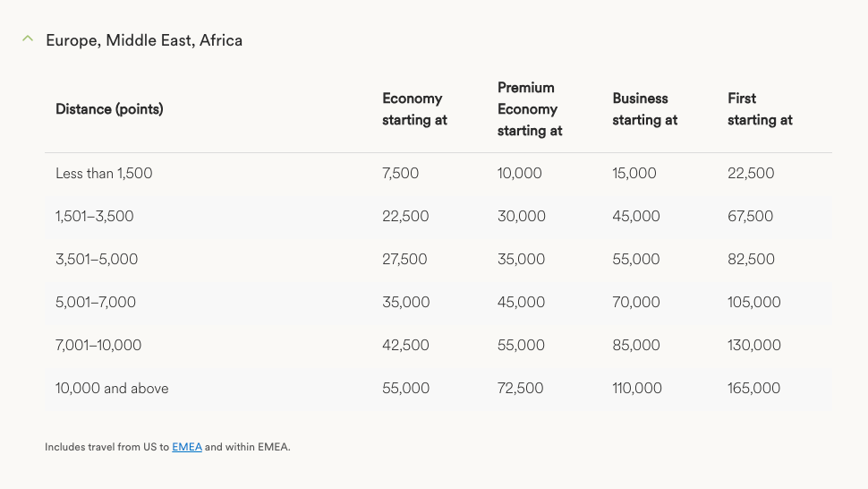Click the Business starting at header
Viewport: 868px width, 489px height.
(x=644, y=109)
